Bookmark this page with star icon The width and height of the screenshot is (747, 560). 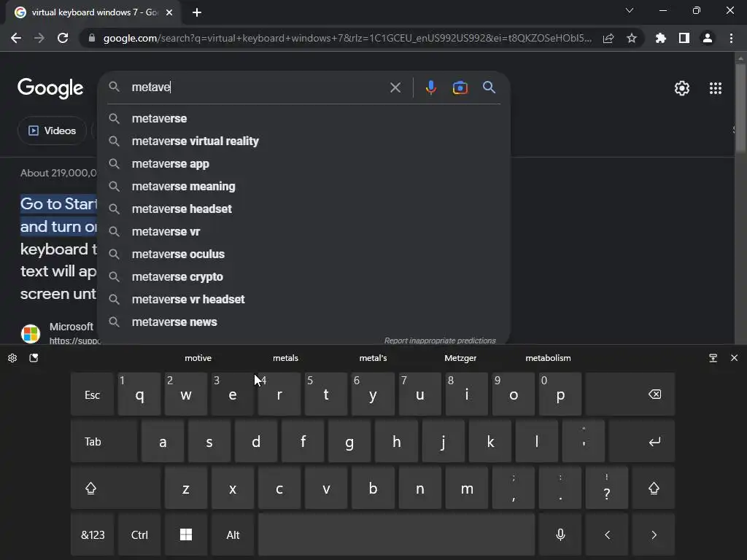(632, 38)
